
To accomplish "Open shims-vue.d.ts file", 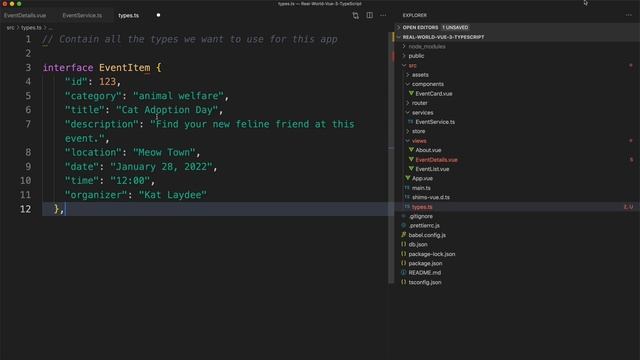I will point(431,197).
